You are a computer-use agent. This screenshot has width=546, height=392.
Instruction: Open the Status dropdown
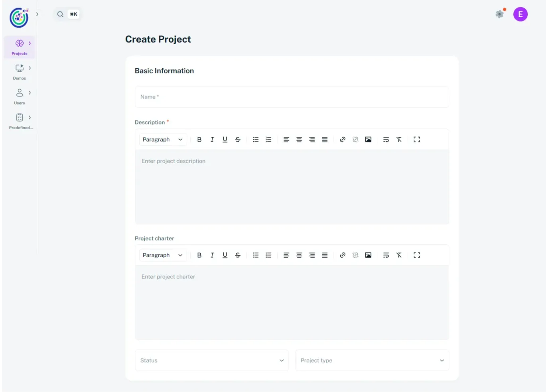pyautogui.click(x=211, y=360)
